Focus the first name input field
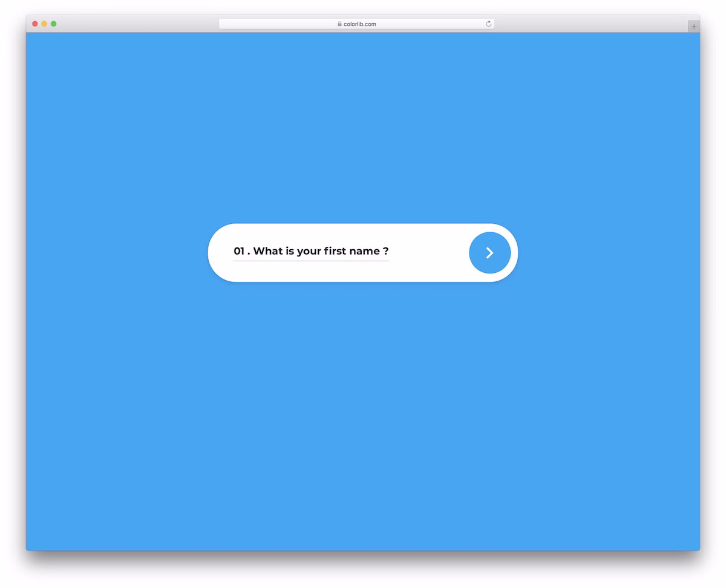This screenshot has width=726, height=588. pos(311,251)
